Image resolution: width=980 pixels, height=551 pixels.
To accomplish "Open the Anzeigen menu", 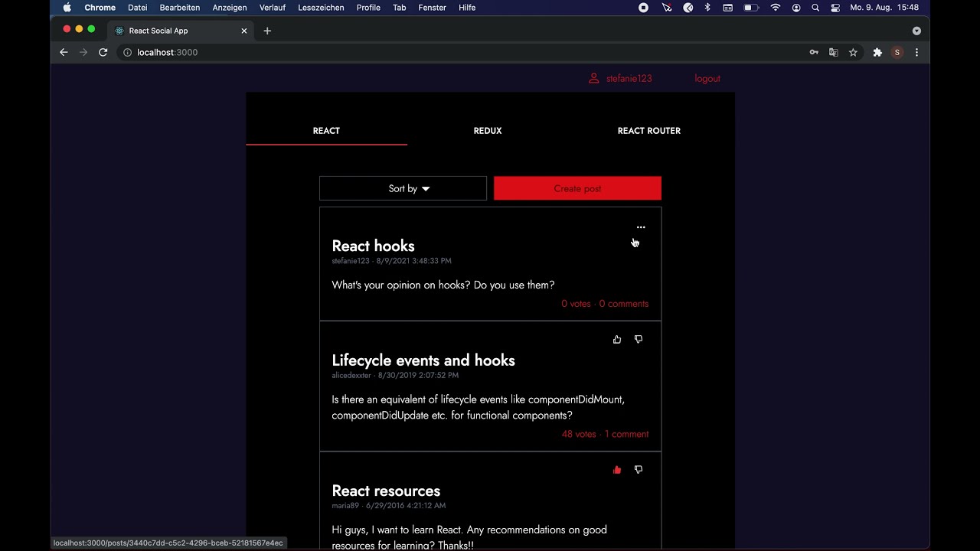I will [230, 8].
